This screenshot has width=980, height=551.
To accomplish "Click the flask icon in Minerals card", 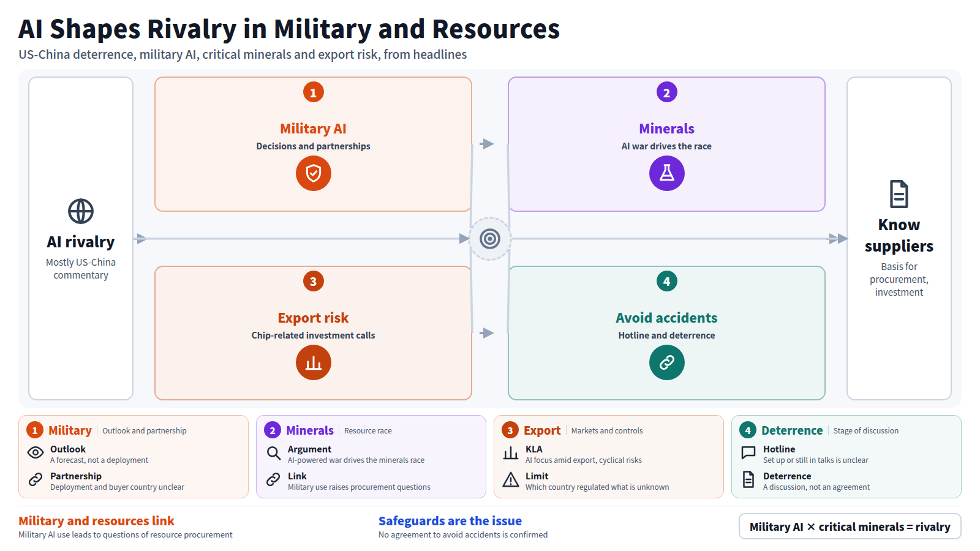I will [667, 173].
